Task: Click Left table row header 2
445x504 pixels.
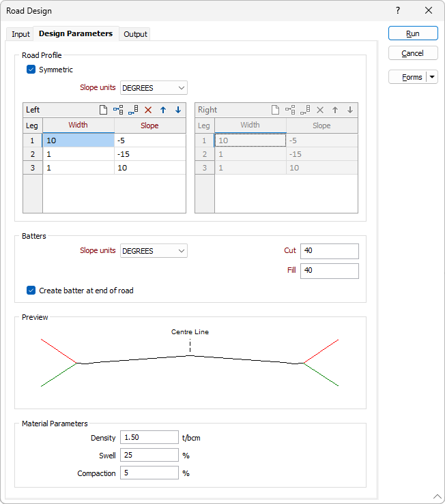Action: point(33,154)
